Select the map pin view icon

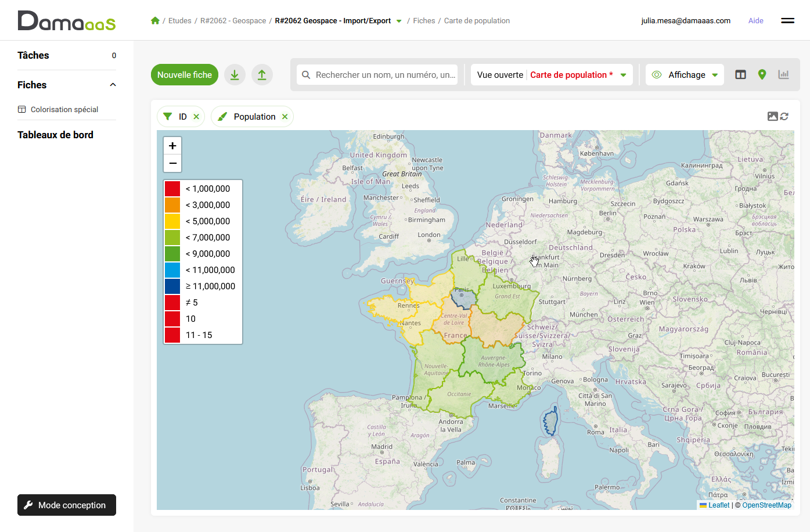(x=762, y=75)
